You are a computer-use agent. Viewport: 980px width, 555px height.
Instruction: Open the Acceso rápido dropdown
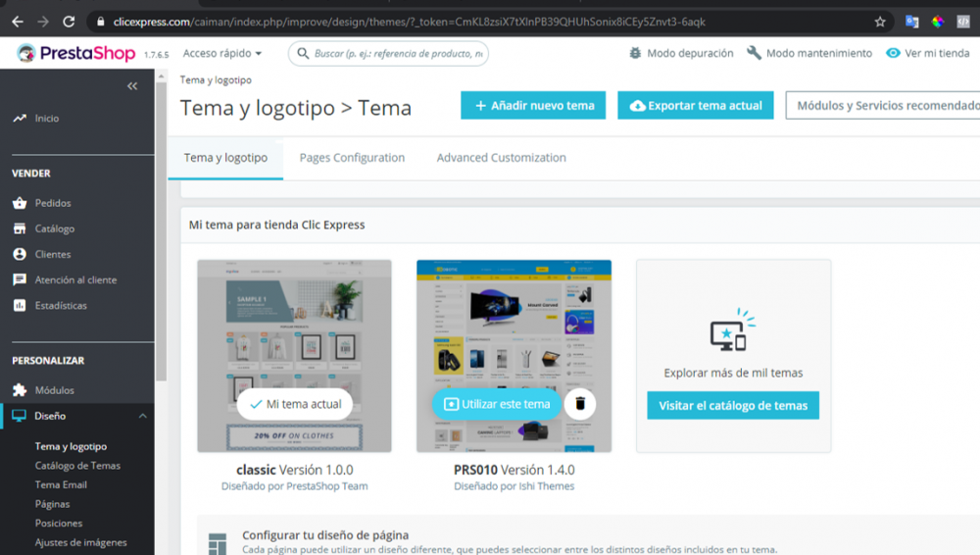221,53
